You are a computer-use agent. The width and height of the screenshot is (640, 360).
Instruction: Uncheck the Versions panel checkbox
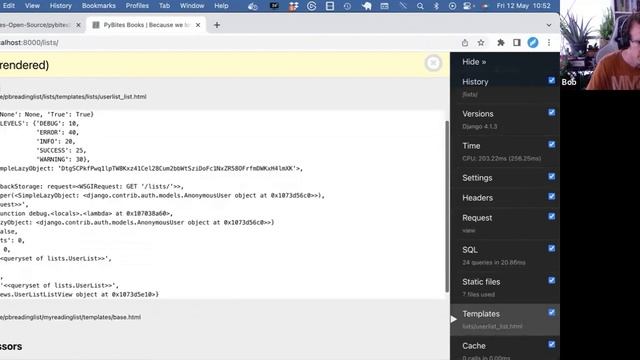pos(551,112)
